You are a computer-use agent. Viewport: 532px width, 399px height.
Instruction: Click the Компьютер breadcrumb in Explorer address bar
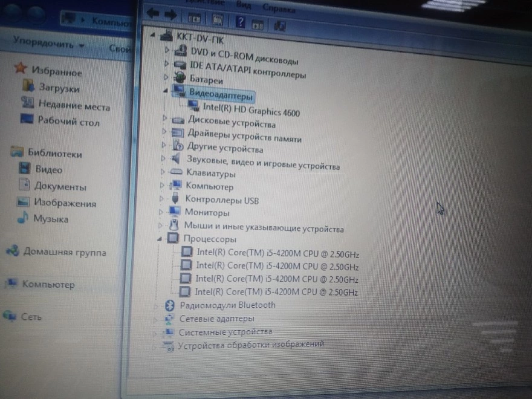pos(111,21)
